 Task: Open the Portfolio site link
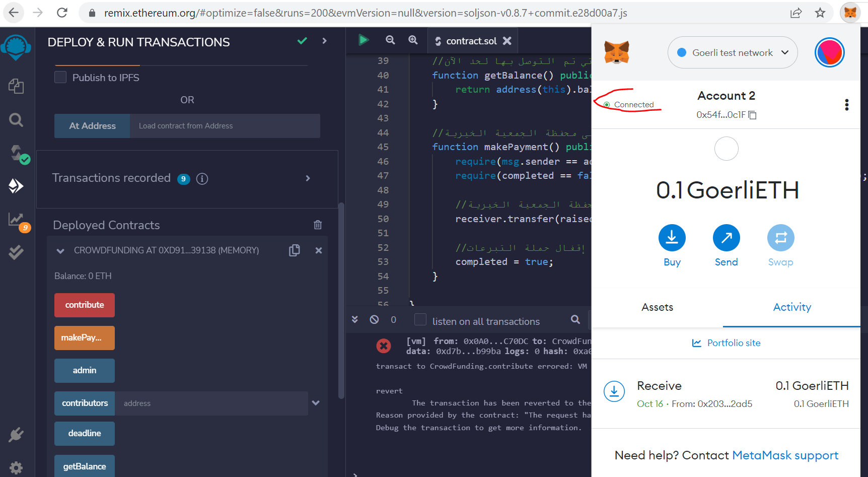tap(727, 343)
